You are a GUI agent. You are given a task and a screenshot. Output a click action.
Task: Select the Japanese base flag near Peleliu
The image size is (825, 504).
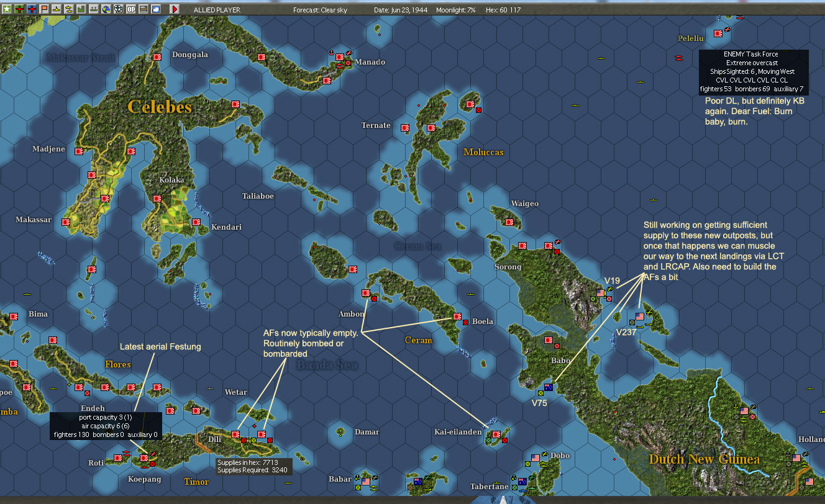(718, 34)
